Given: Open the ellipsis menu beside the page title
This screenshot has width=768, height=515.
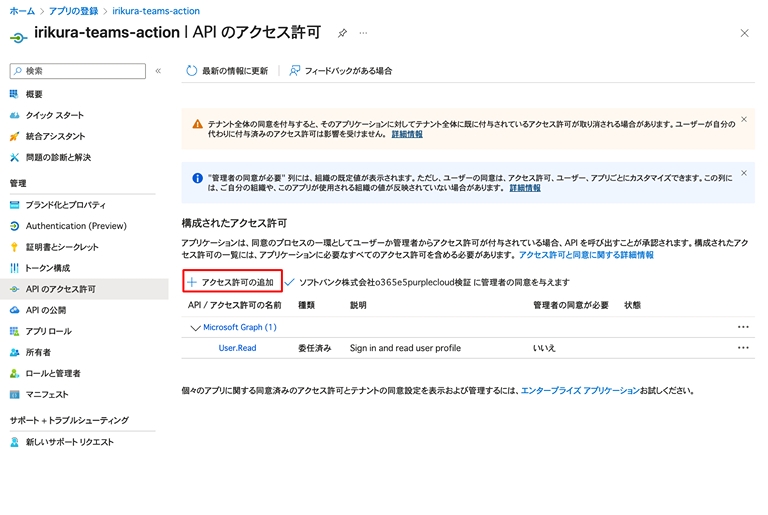Looking at the screenshot, I should click(363, 33).
